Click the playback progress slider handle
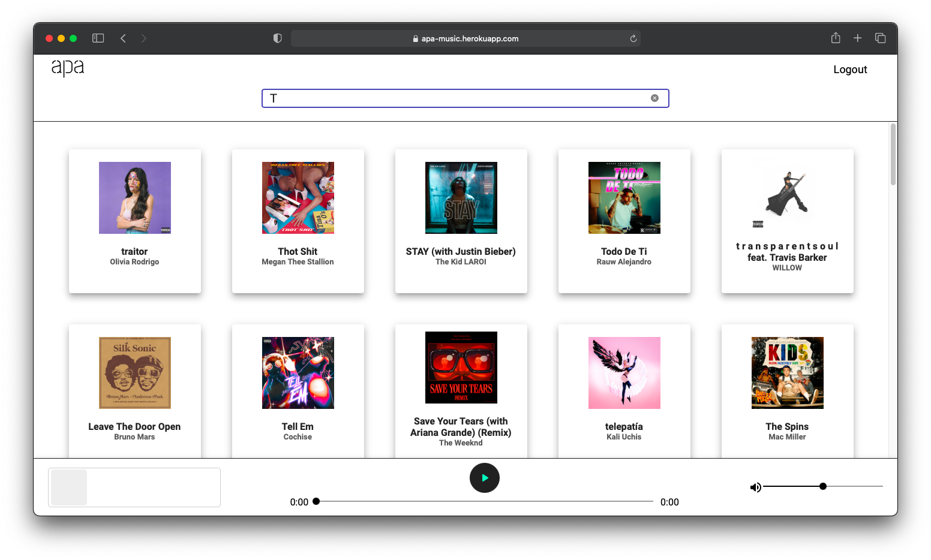The height and width of the screenshot is (560, 931). point(316,501)
